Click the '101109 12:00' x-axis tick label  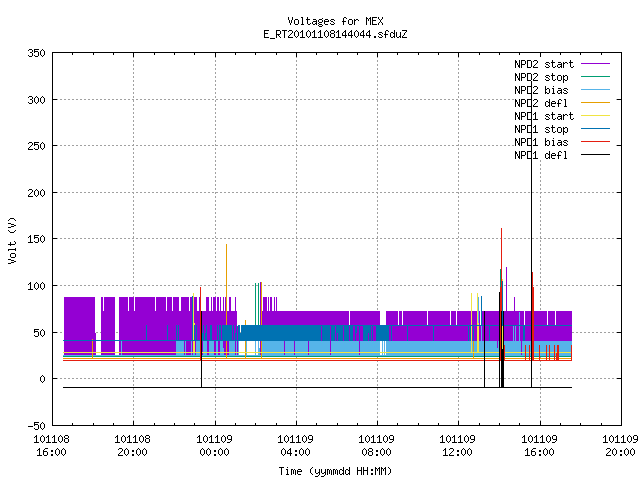pyautogui.click(x=458, y=446)
